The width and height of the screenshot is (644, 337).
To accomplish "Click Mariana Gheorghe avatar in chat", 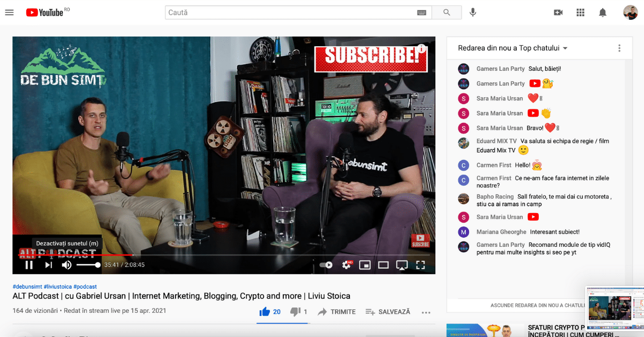I will (464, 232).
